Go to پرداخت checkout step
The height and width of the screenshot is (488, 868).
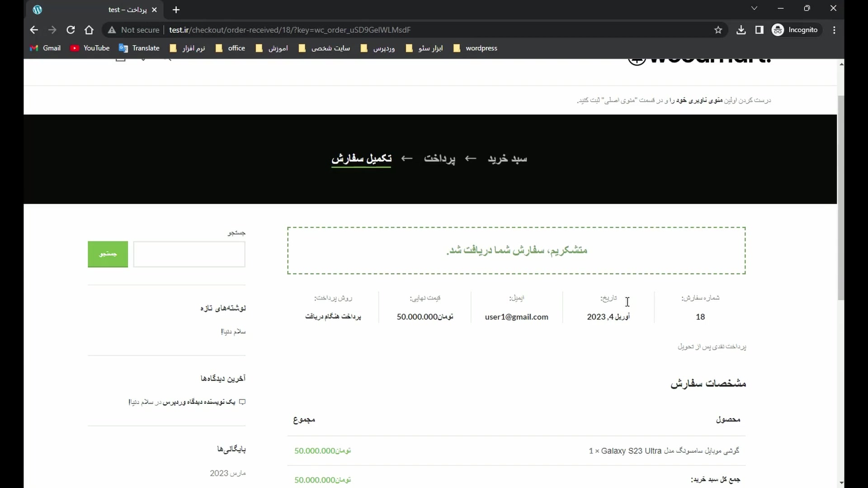point(439,159)
